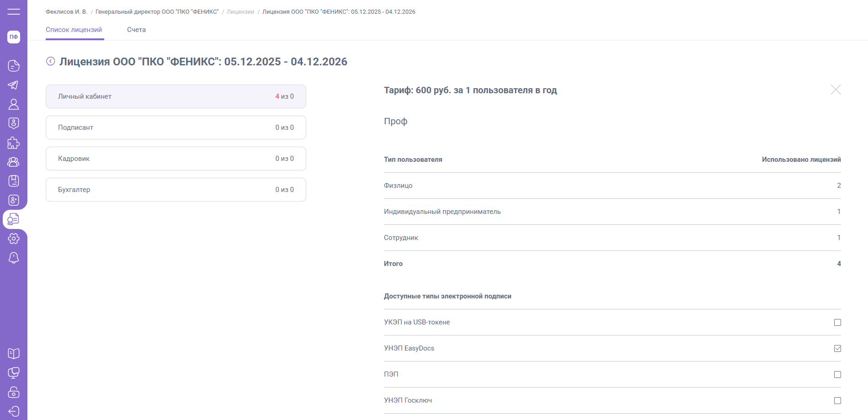Click the back arrow beside license title
This screenshot has height=420, width=868.
coord(51,61)
